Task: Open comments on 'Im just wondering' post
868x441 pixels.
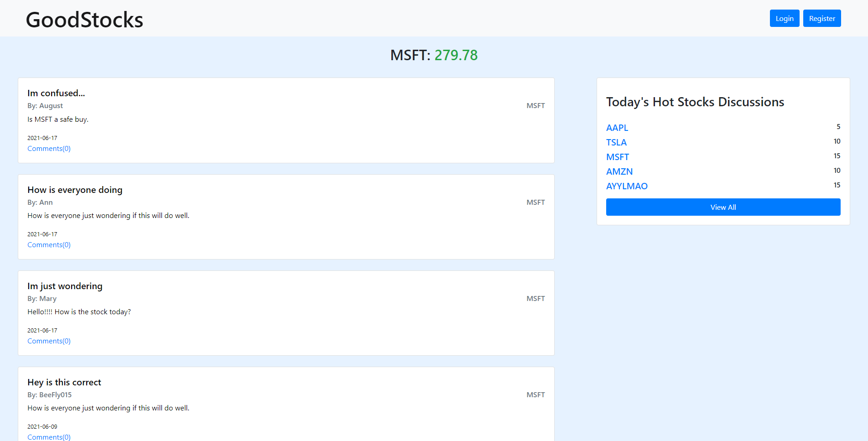Action: [x=49, y=341]
